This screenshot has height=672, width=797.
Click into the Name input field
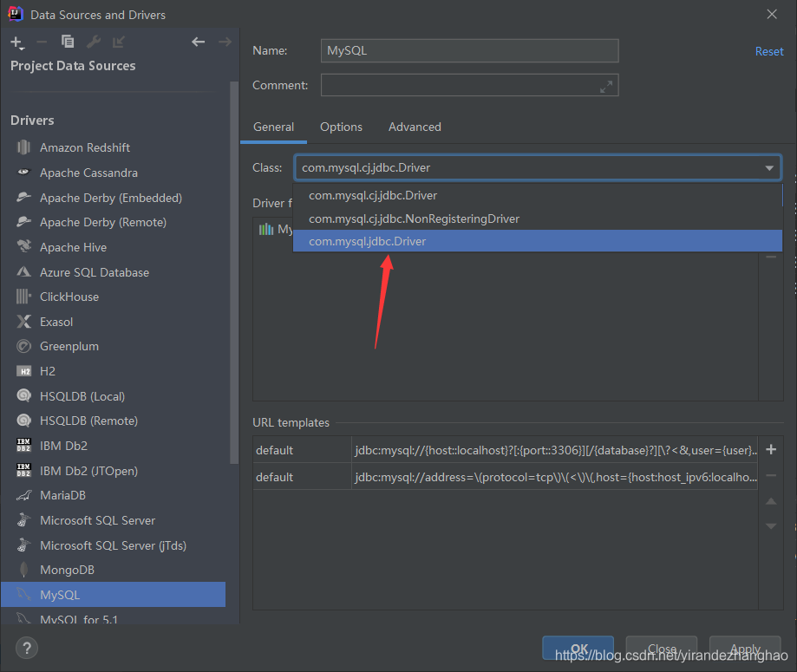click(470, 51)
